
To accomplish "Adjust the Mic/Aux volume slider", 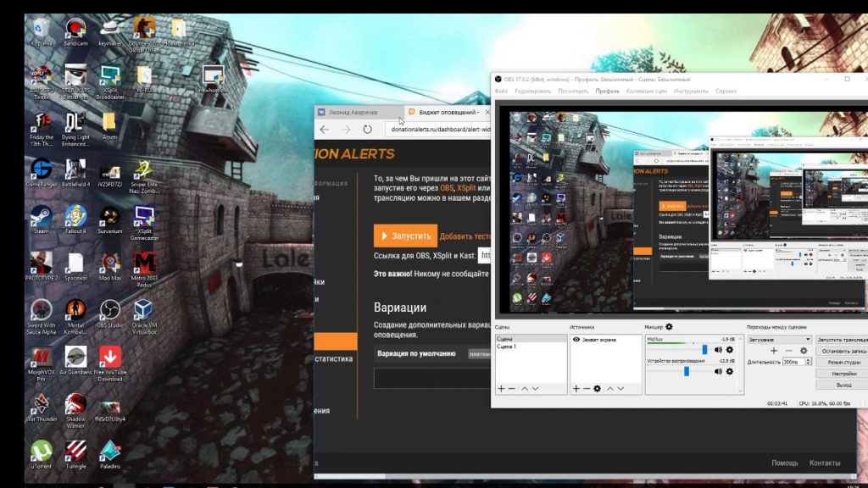I will point(704,350).
